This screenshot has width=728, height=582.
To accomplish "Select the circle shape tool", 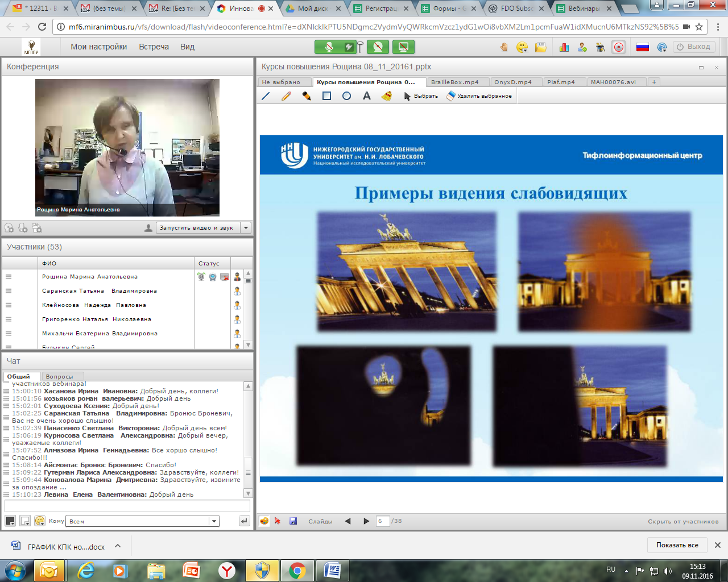I will click(346, 96).
